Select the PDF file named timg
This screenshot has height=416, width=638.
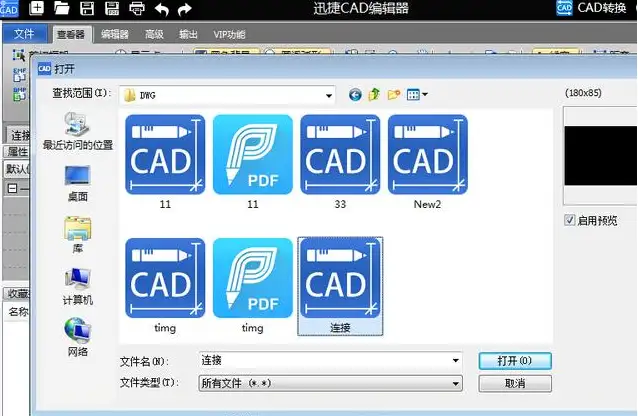pyautogui.click(x=253, y=286)
